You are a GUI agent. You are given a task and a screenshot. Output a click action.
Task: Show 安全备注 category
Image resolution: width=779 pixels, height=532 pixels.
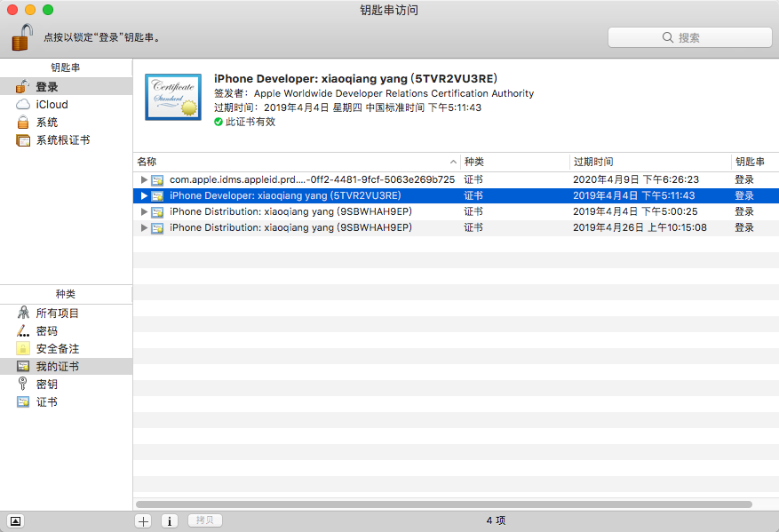tap(66, 349)
